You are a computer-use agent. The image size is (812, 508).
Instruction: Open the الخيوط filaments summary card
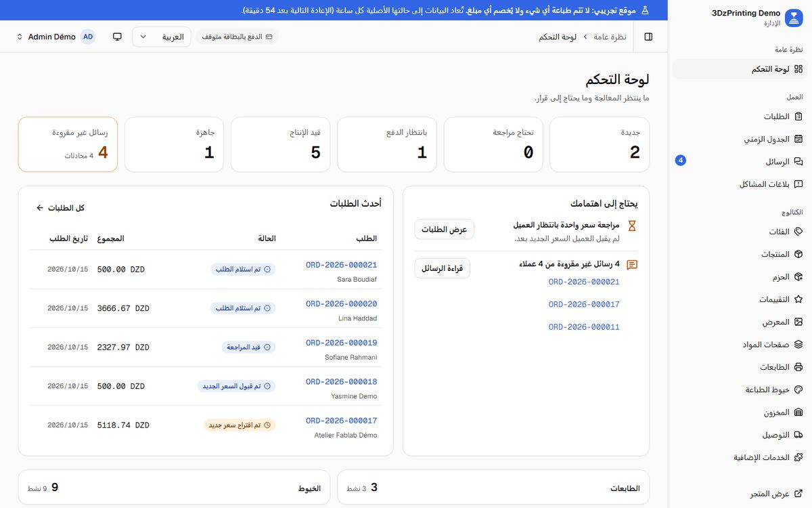click(175, 488)
